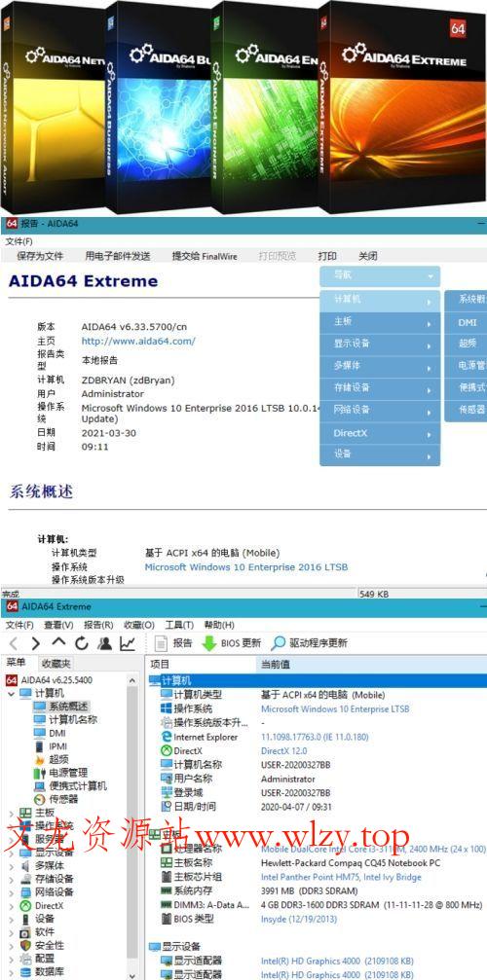Click the AIDA64 v6.25.5400 root icon
This screenshot has height=980, width=487.
[x=12, y=680]
